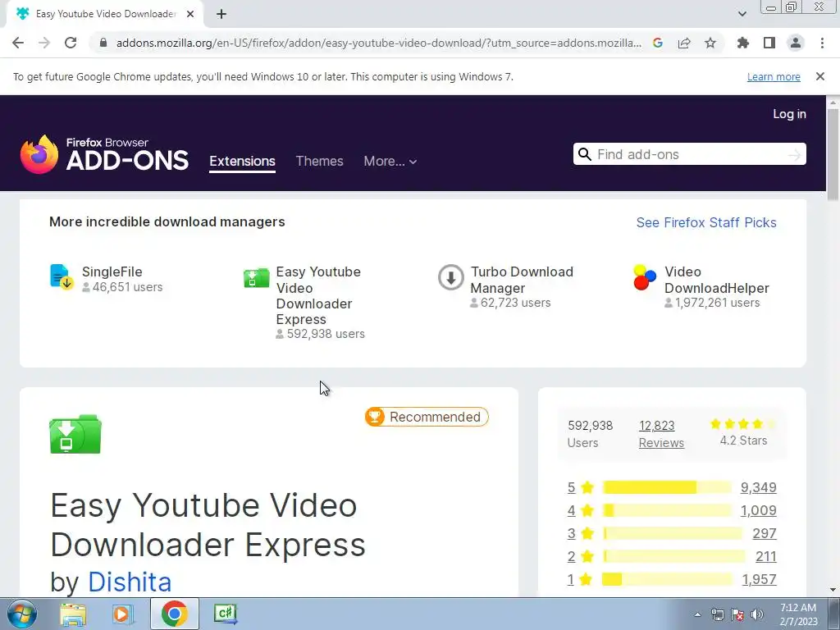The image size is (840, 630).
Task: Click the volume speaker tray icon
Action: click(757, 614)
